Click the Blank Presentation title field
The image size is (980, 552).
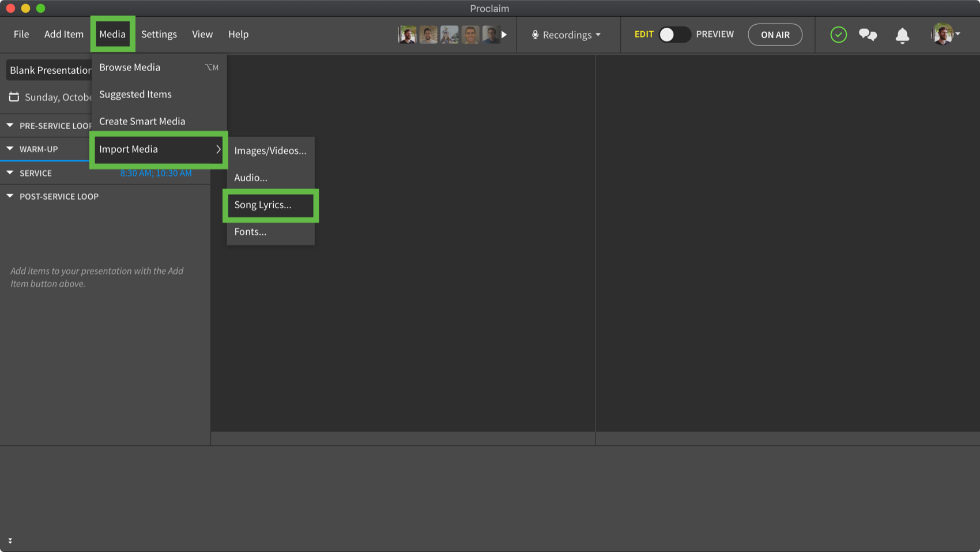click(49, 70)
